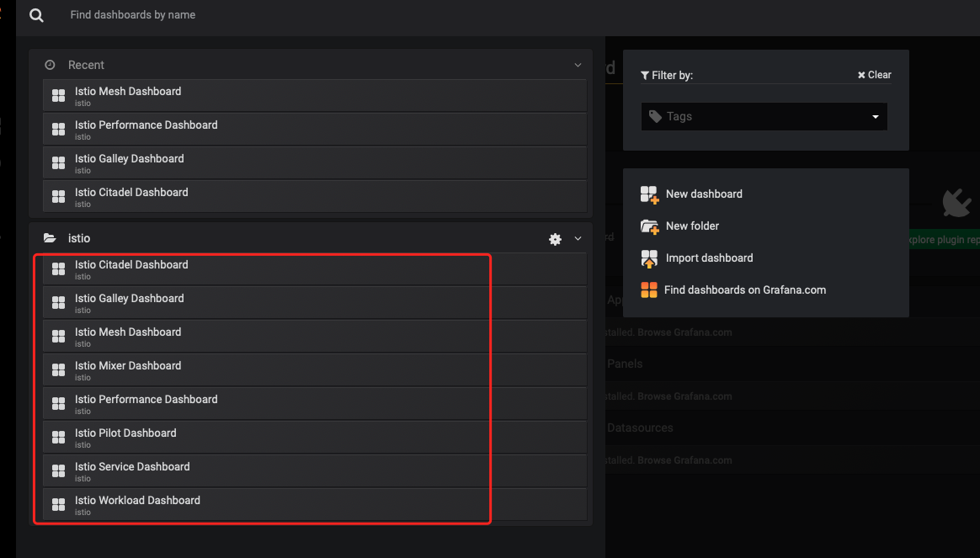Click grid icon of Istio Citadel Dashboard in Recent

tap(59, 197)
